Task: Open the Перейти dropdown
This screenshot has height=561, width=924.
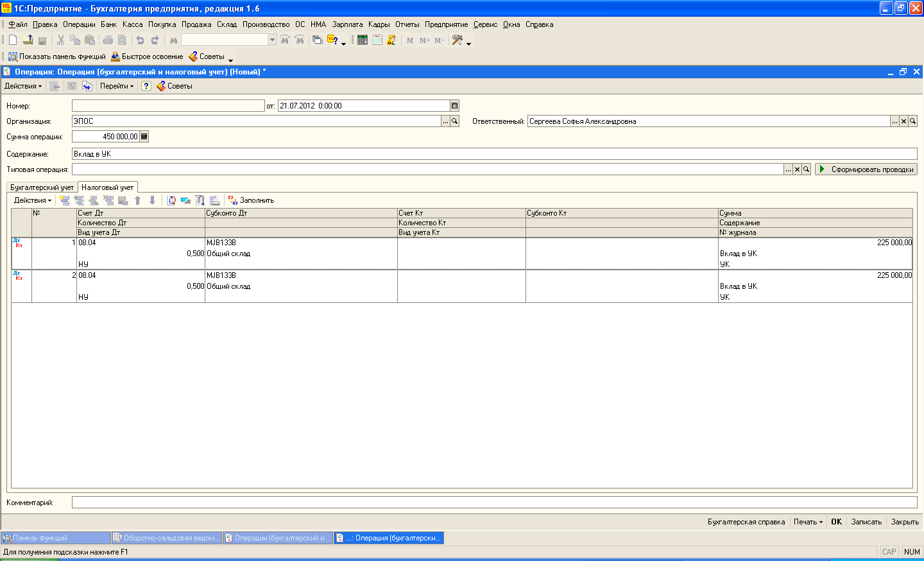Action: coord(117,86)
